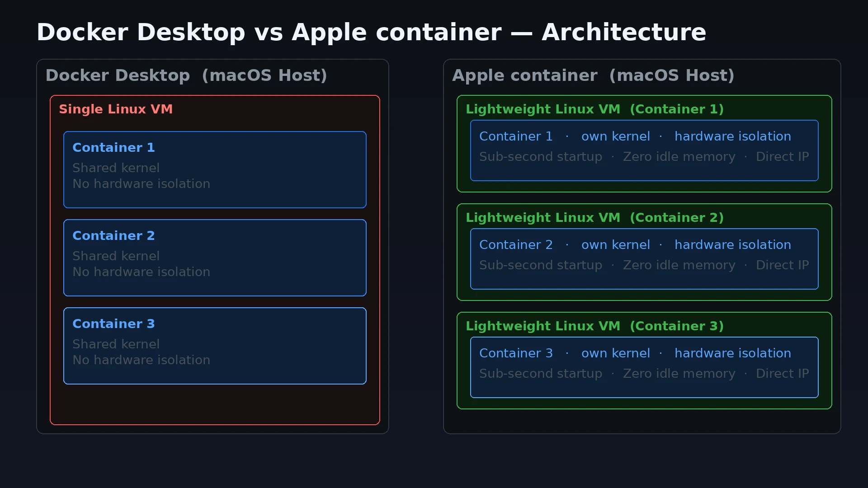Click the title 'Docker Desktop vs Apple container — Architecture'
The width and height of the screenshot is (868, 488).
tap(371, 33)
